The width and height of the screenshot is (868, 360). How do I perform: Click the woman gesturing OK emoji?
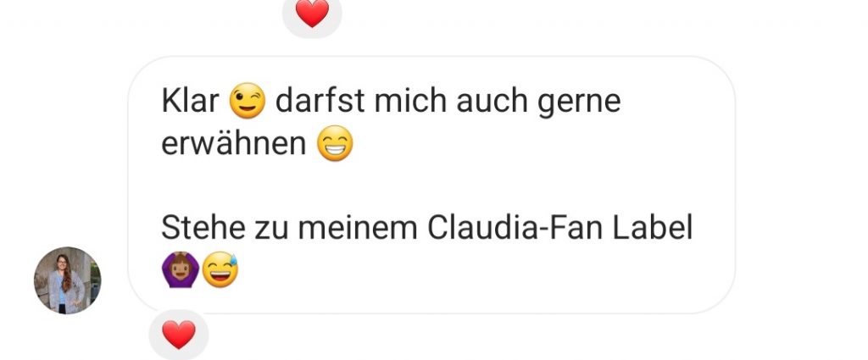click(180, 270)
